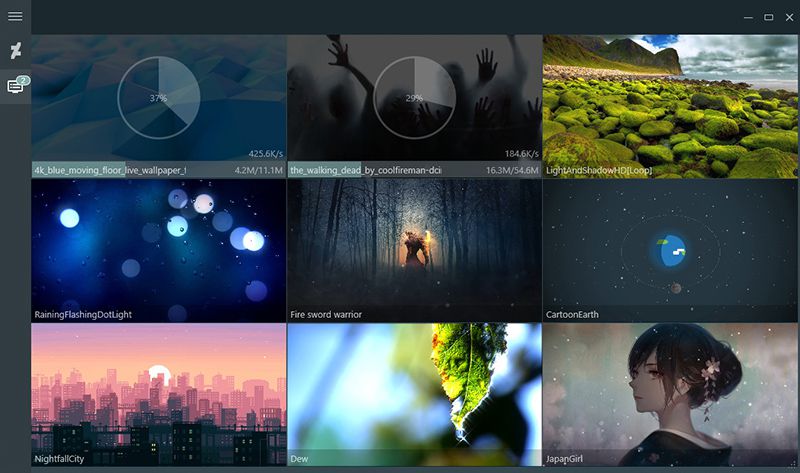
Task: Minimize the wallpaper app window
Action: click(748, 17)
